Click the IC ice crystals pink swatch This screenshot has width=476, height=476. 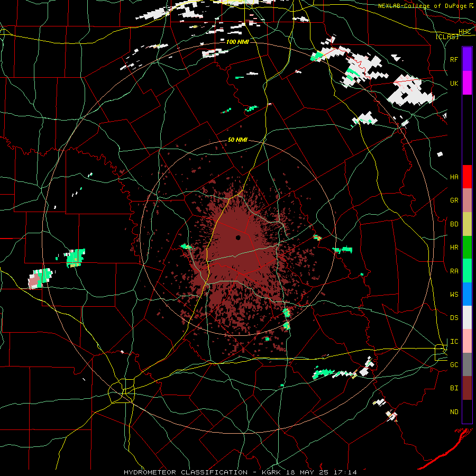467,341
